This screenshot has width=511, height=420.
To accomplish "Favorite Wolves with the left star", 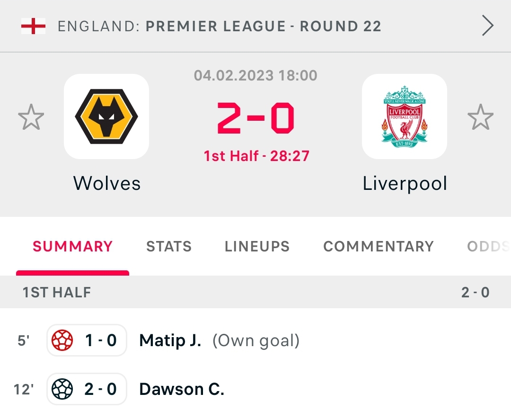I will (x=31, y=117).
